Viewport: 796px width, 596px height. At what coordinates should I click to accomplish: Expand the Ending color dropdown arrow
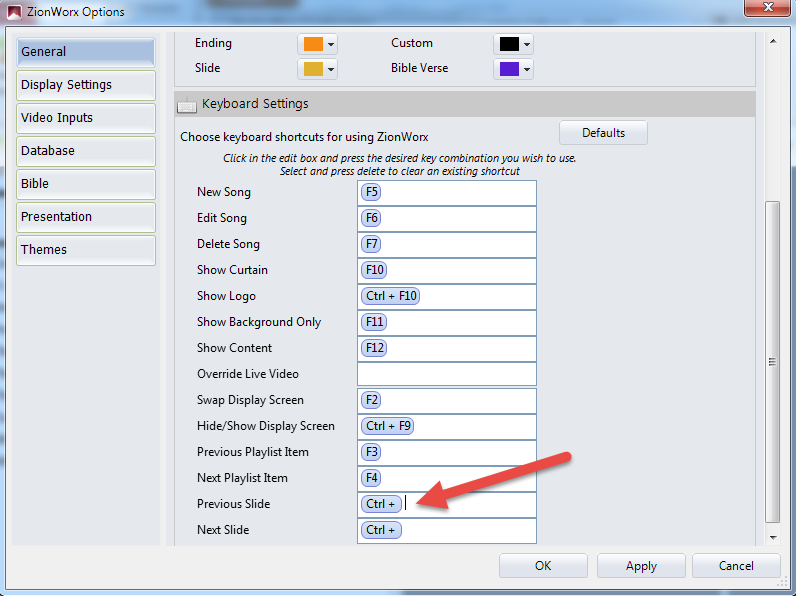(x=331, y=44)
